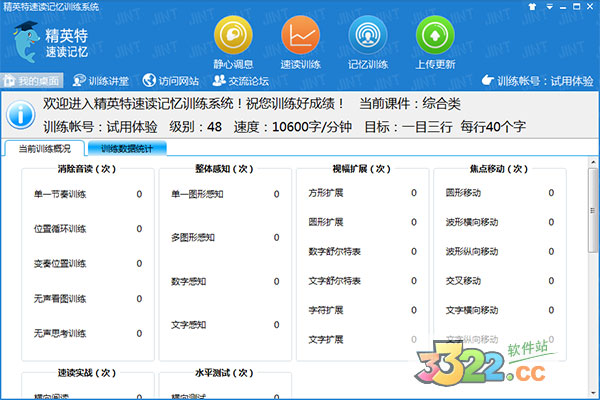Switch to 训练数据统计 tab
600x400 pixels.
(127, 149)
